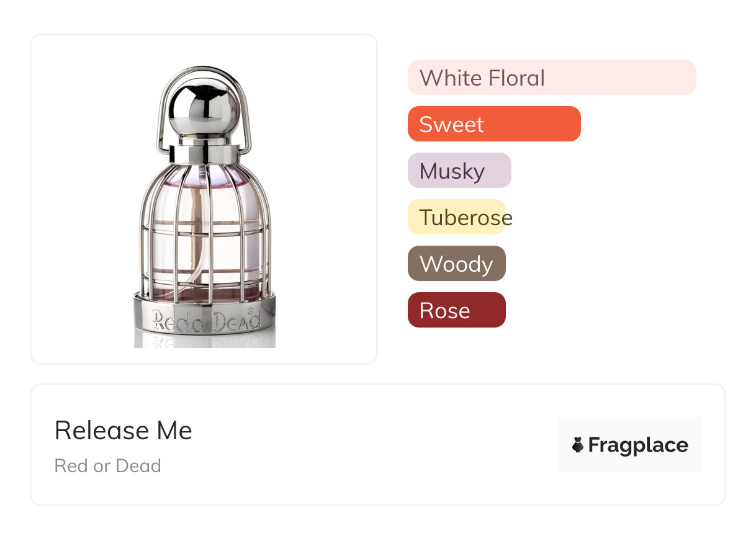Choose the dark red Rose accord bar
Viewport: 756px width, 536px height.
(456, 310)
